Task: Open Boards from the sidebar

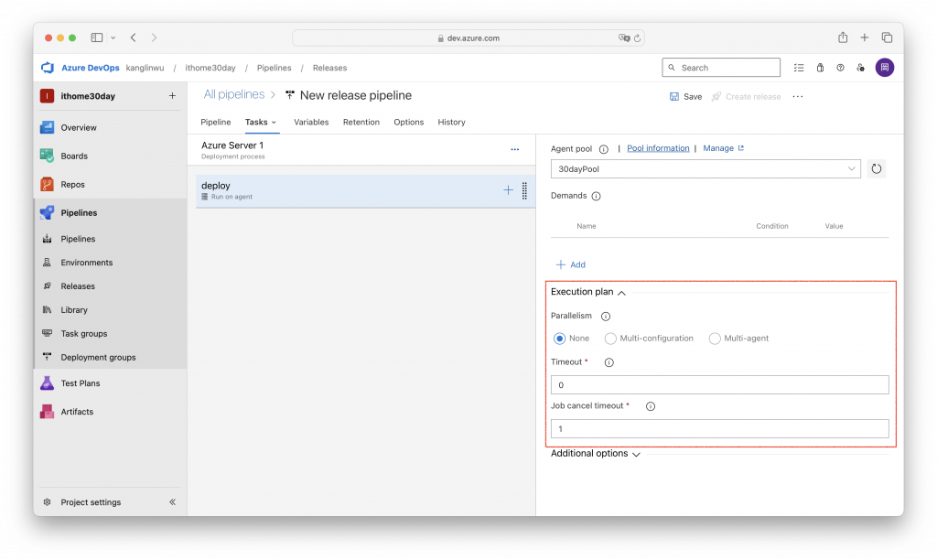Action: (74, 156)
